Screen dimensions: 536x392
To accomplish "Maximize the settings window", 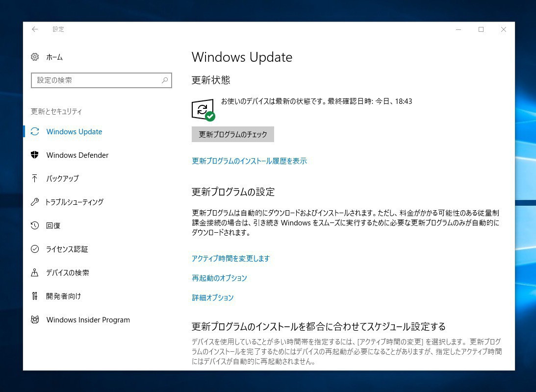I will pyautogui.click(x=481, y=29).
